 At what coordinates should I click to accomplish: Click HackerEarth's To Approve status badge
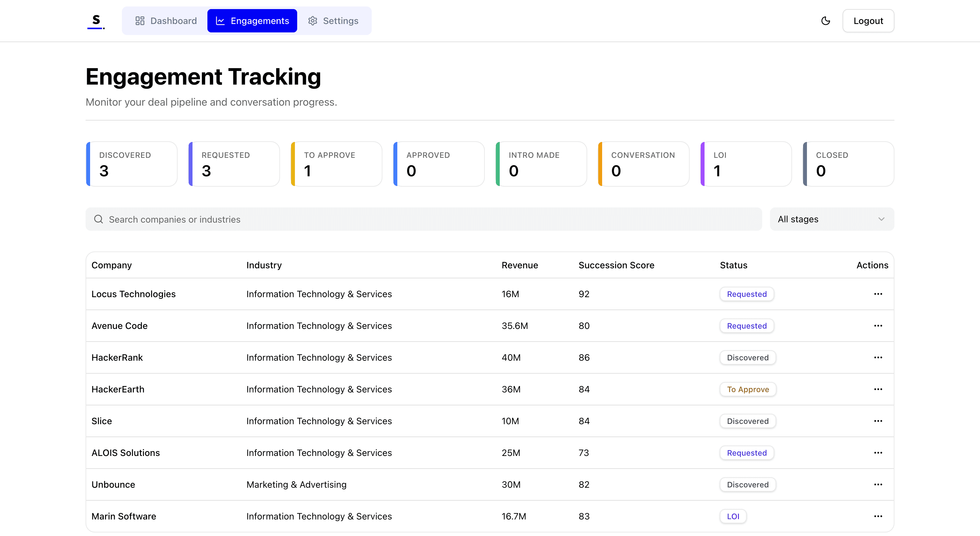point(748,389)
